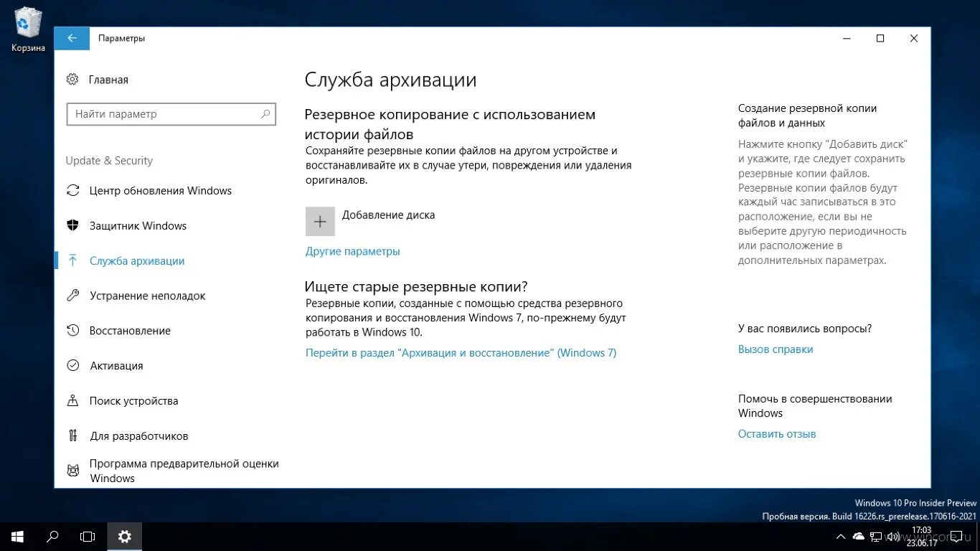Click the Insider program cat face icon
The image size is (980, 551).
click(72, 471)
